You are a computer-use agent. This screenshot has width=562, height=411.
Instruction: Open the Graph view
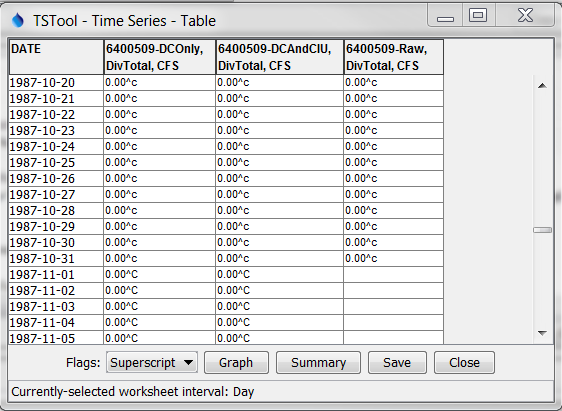tap(236, 363)
